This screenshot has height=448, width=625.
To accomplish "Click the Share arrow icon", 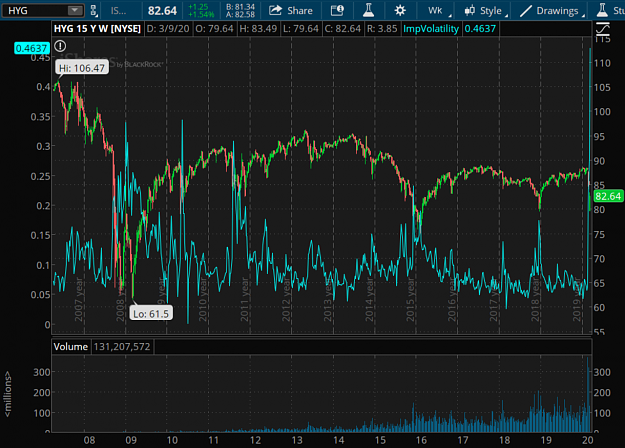I will [275, 10].
